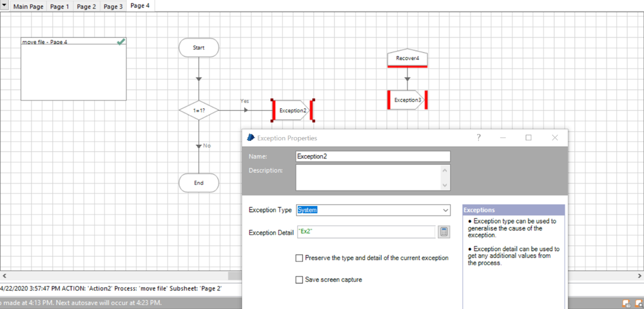Open help in Exception Properties dialog
Image resolution: width=644 pixels, height=309 pixels.
(x=478, y=138)
